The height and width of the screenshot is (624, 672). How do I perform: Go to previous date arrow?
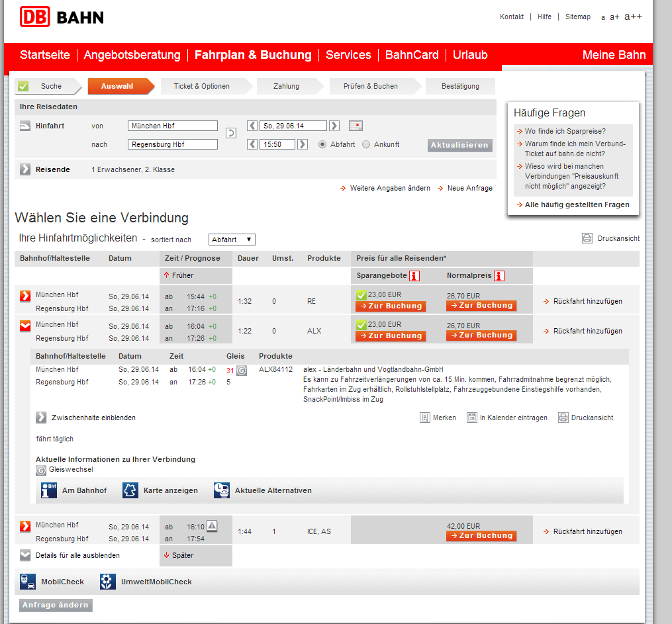(x=252, y=126)
